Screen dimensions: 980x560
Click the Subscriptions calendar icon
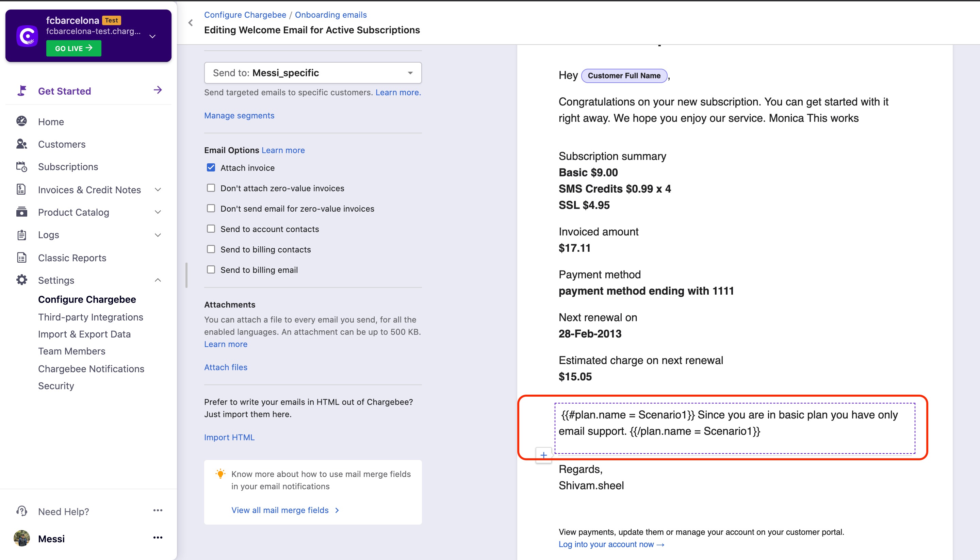click(x=21, y=167)
